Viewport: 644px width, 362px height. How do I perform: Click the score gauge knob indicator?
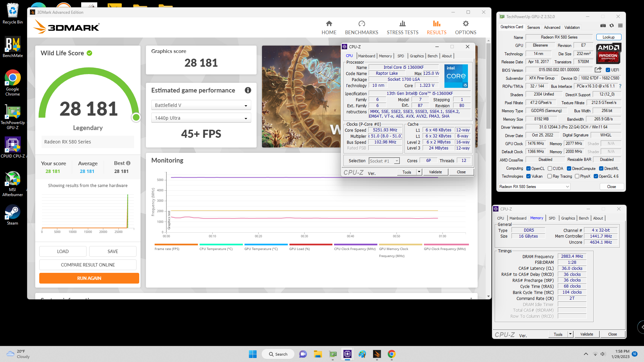136,117
